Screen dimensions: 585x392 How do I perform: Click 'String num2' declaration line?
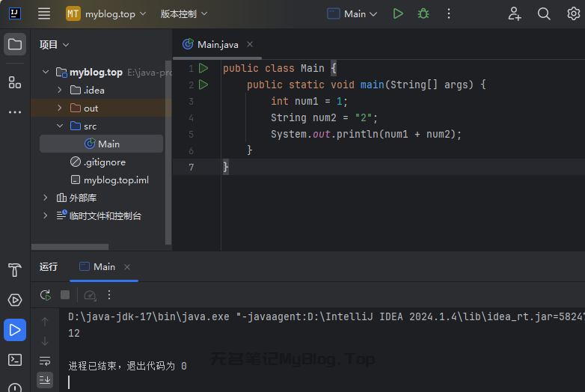pyautogui.click(x=324, y=118)
